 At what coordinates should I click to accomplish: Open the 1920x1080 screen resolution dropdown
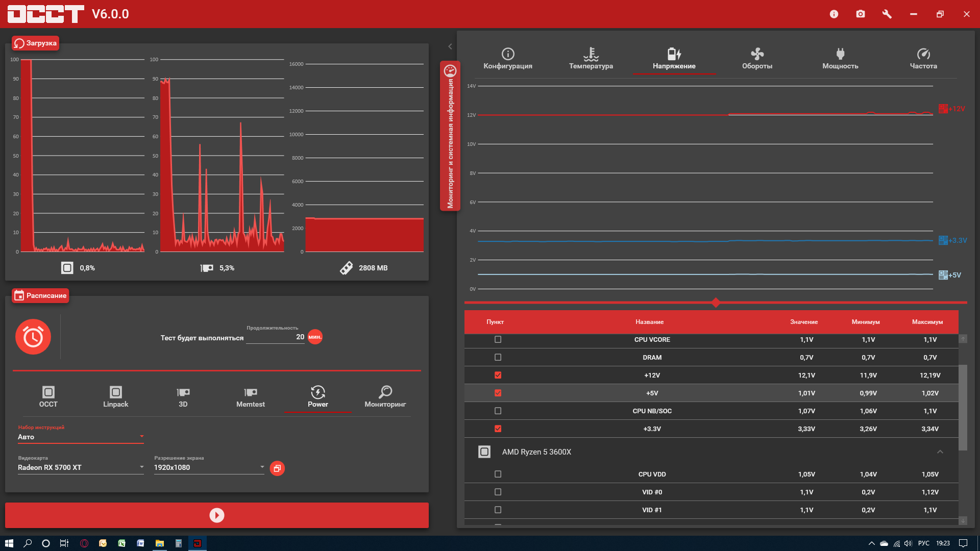tap(209, 467)
